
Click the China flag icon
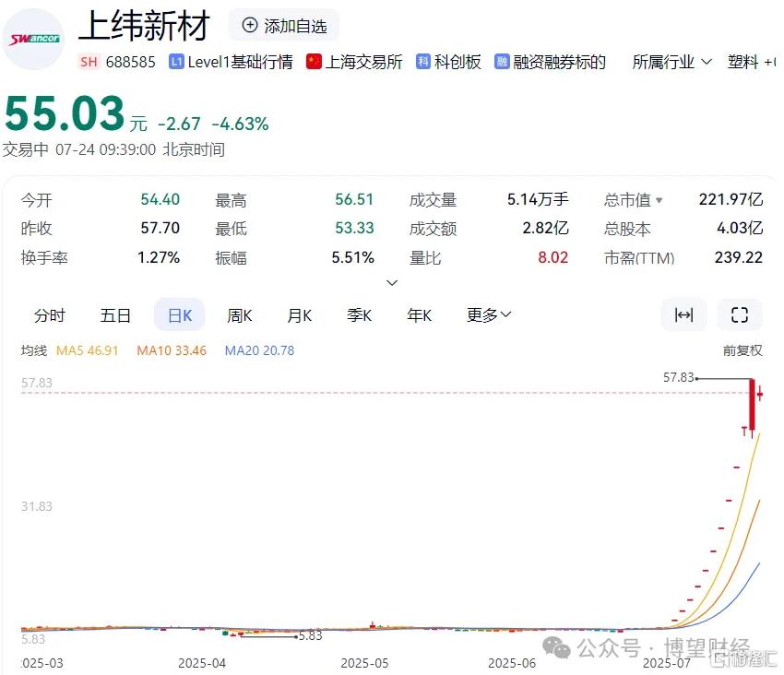pos(314,62)
